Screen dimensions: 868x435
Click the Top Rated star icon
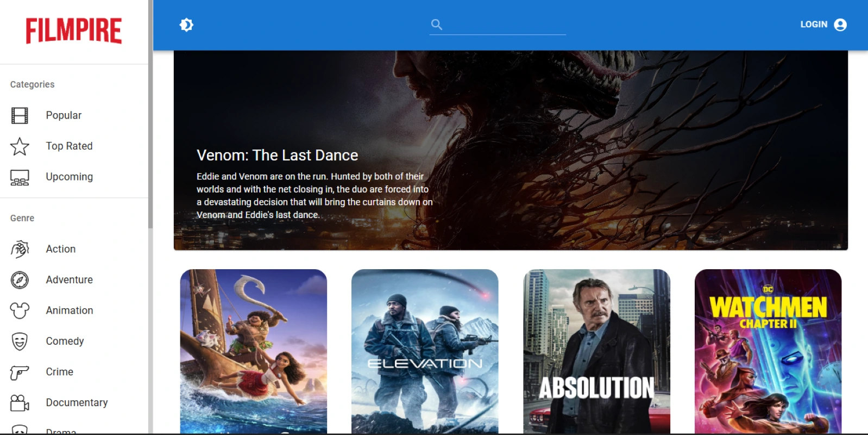point(20,146)
